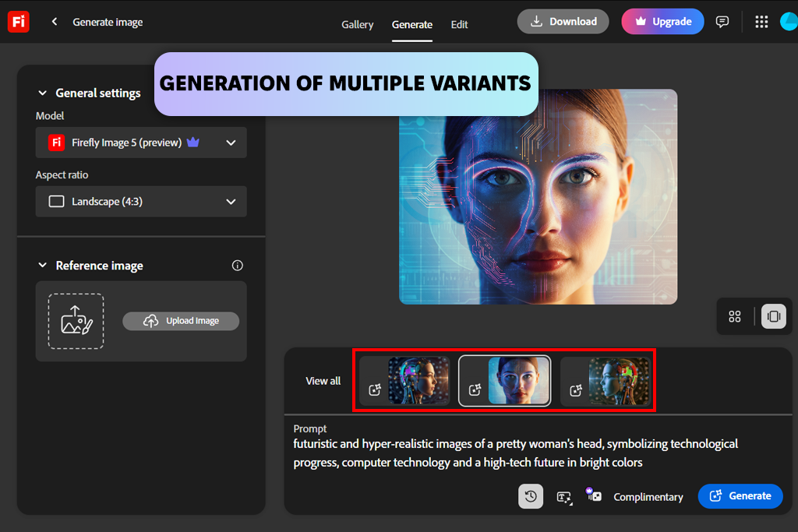Click the premium credits icon beside Complimentary
The height and width of the screenshot is (532, 798).
[x=593, y=495]
